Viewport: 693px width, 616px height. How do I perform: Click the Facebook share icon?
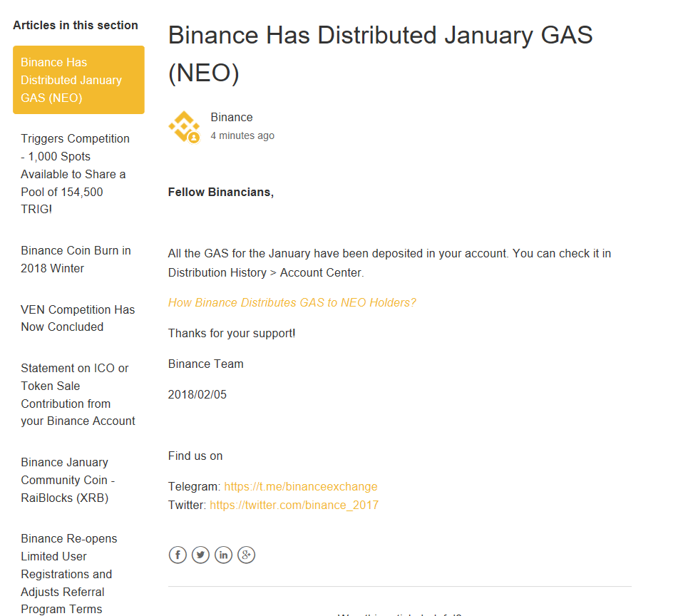pos(178,555)
